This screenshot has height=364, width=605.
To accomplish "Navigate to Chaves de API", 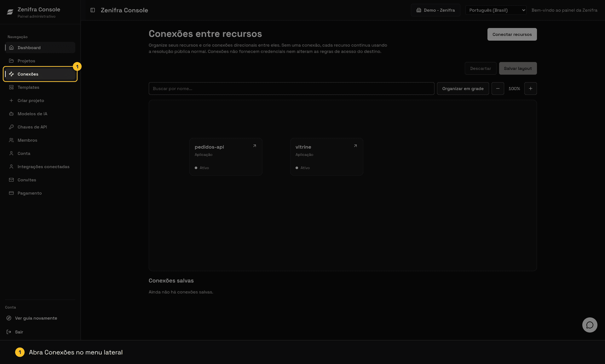I will point(40,127).
